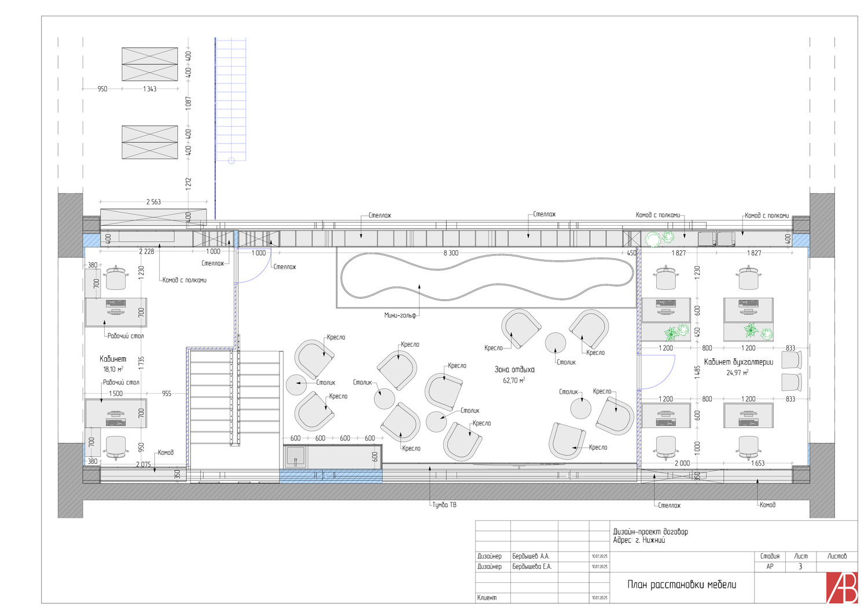This screenshot has height=613, width=868.
Task: Select the plant symbols on the top shelf
Action: 660,238
